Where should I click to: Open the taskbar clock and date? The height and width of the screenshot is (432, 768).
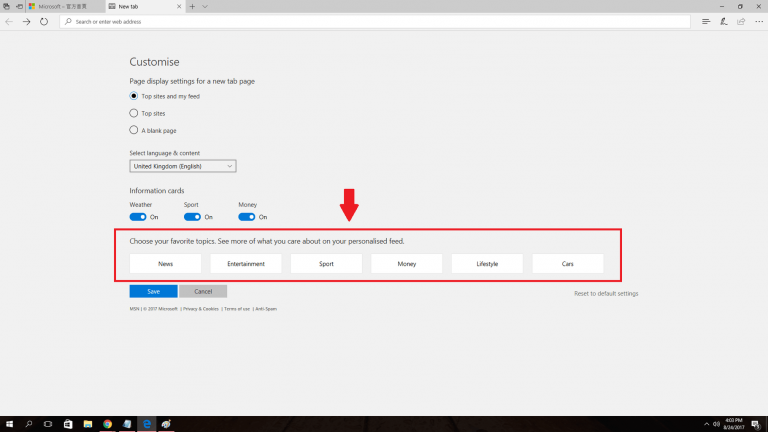click(734, 424)
